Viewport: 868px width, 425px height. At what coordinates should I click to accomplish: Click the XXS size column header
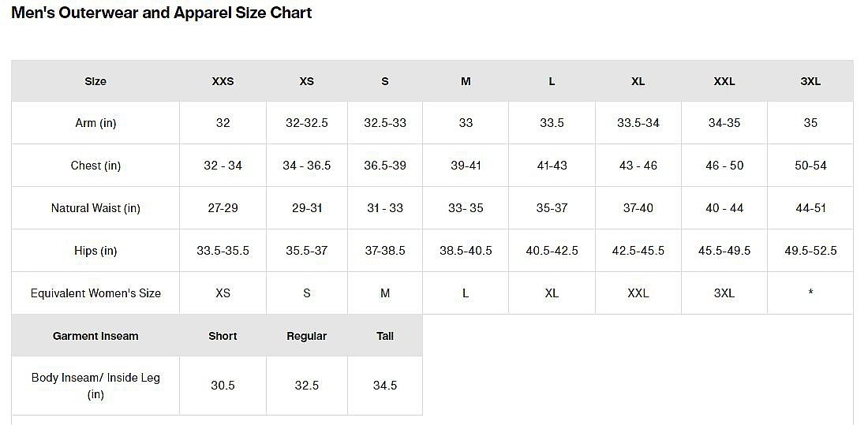pyautogui.click(x=223, y=81)
